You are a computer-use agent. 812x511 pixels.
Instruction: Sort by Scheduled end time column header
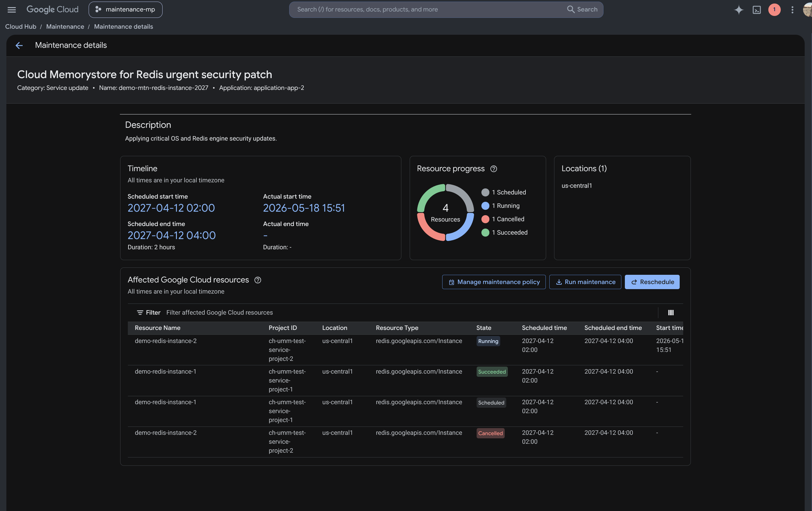(613, 328)
